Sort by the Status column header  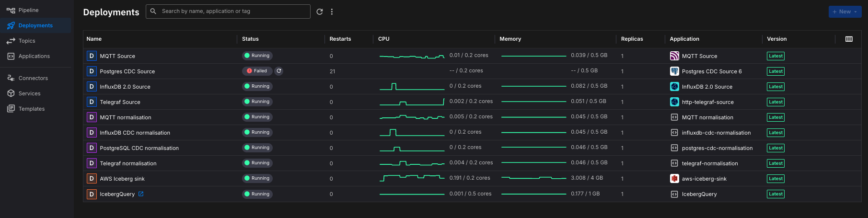(x=250, y=39)
